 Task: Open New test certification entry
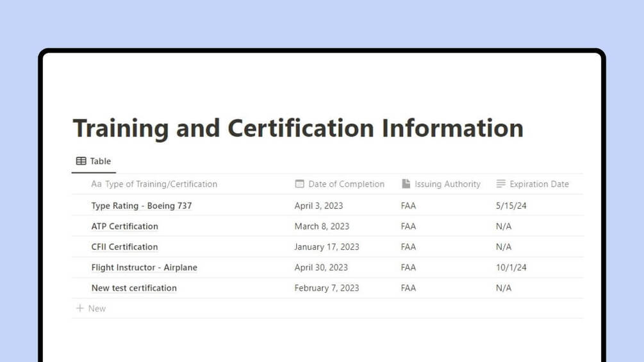click(x=134, y=288)
